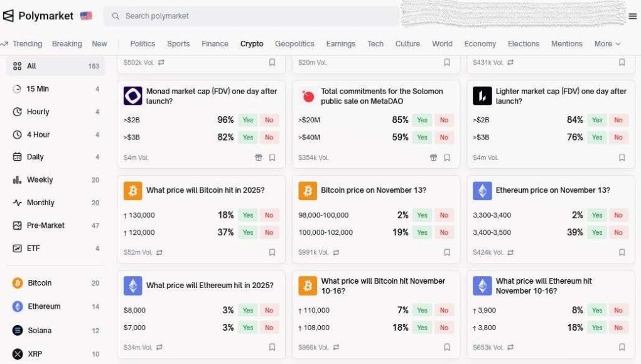
Task: Switch to the Politics tab
Action: tap(143, 44)
